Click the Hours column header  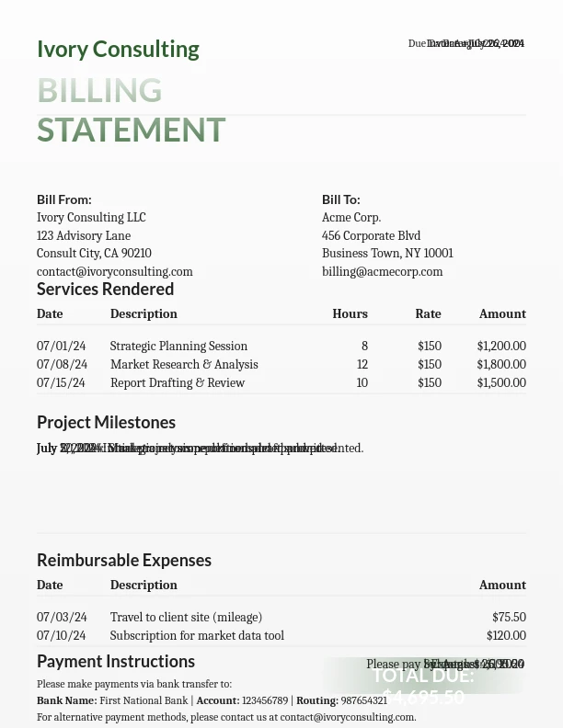(350, 313)
